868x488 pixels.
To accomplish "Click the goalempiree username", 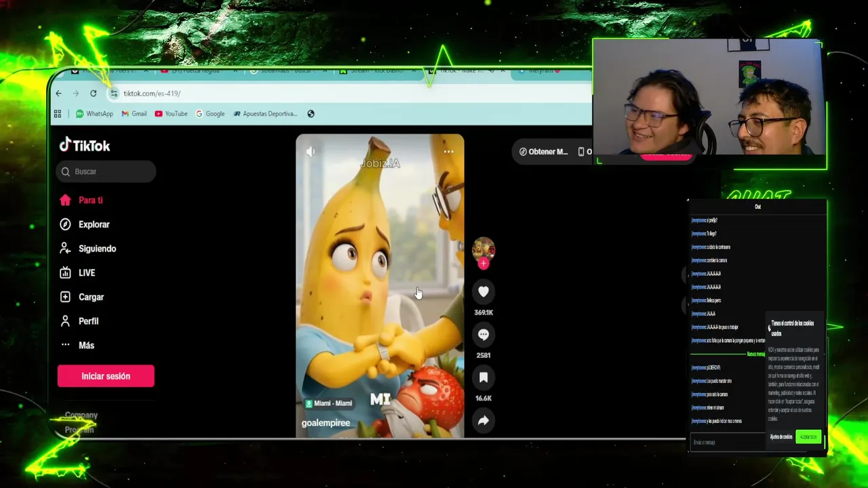I will [x=326, y=423].
